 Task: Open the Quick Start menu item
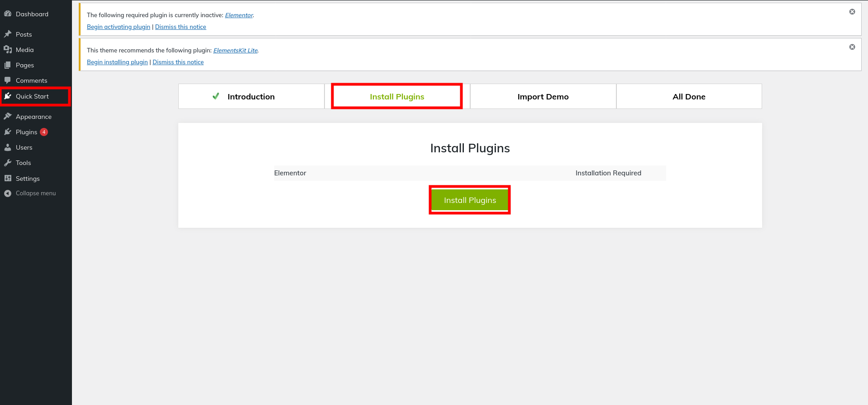click(32, 96)
